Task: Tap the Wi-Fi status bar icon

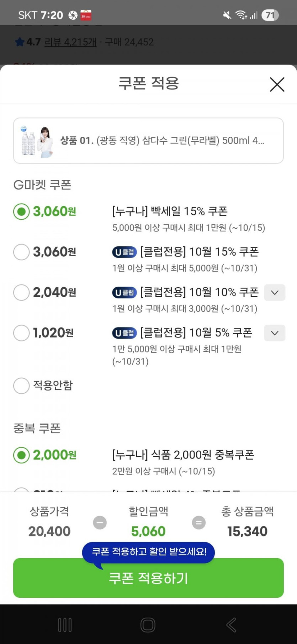Action: pyautogui.click(x=241, y=15)
